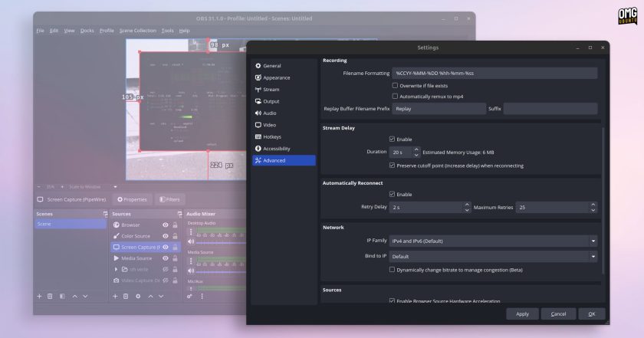
Task: Mute Desktop Audio speaker icon in OBS mixer
Action: 191,242
